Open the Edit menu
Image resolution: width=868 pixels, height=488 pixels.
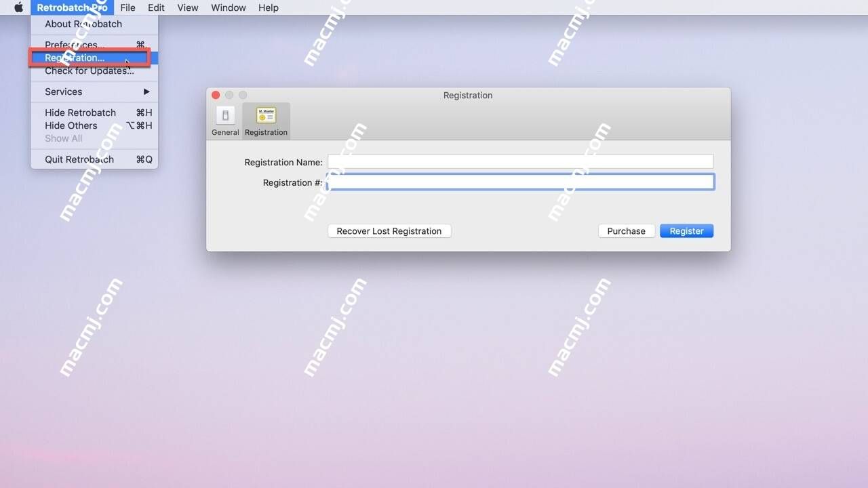tap(156, 7)
